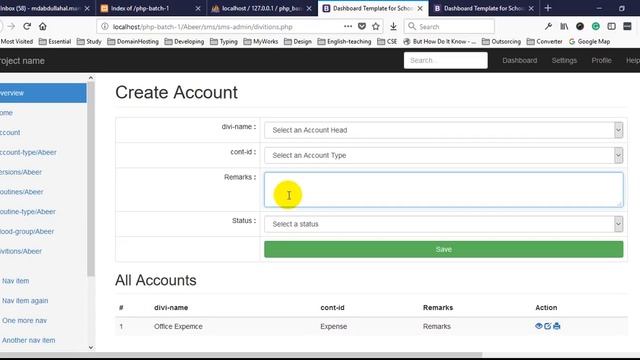The width and height of the screenshot is (640, 360).
Task: Click the horizontal scrollbar at page bottom
Action: pos(241,355)
